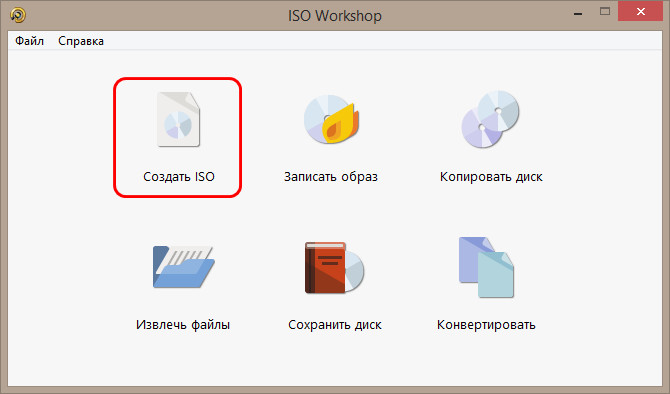This screenshot has width=670, height=394.
Task: Click the ISO Workshop title bar app icon
Action: (18, 15)
